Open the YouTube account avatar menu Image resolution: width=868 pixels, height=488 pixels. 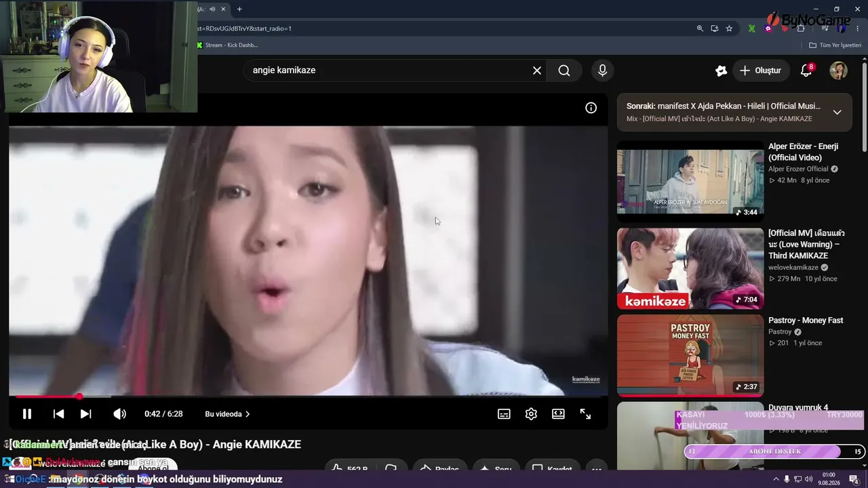coord(839,70)
